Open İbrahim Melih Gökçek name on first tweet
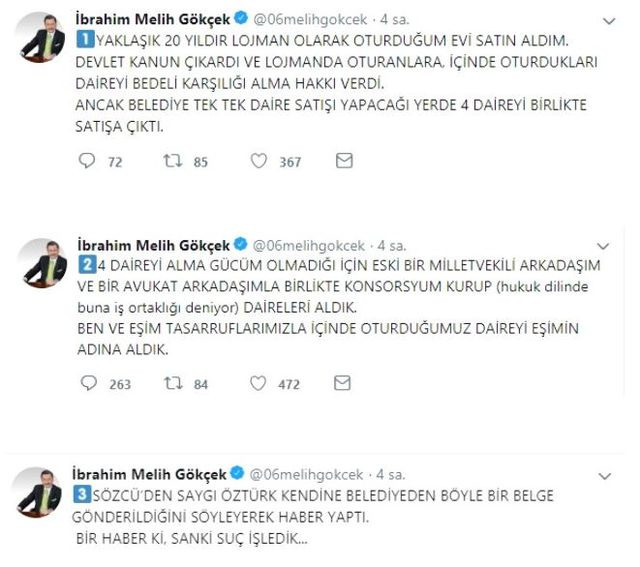Image resolution: width=640 pixels, height=567 pixels. pos(153,19)
